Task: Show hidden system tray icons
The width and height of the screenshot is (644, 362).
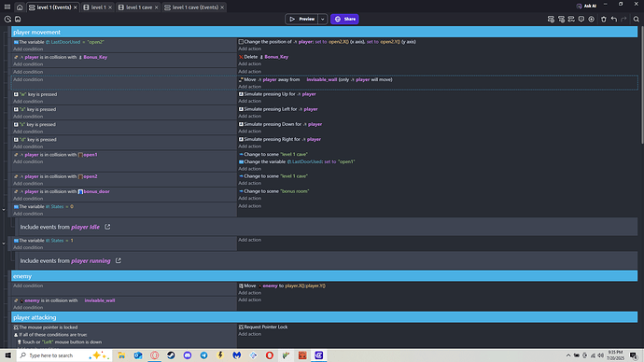Action: click(568, 355)
